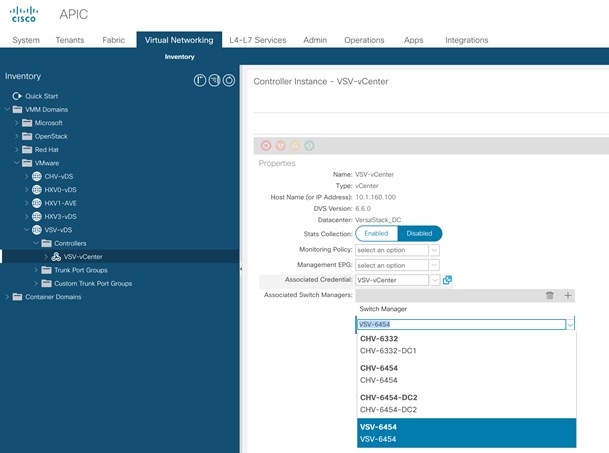Open the Management EPG dropdown arrow
The image size is (609, 453).
tap(435, 265)
